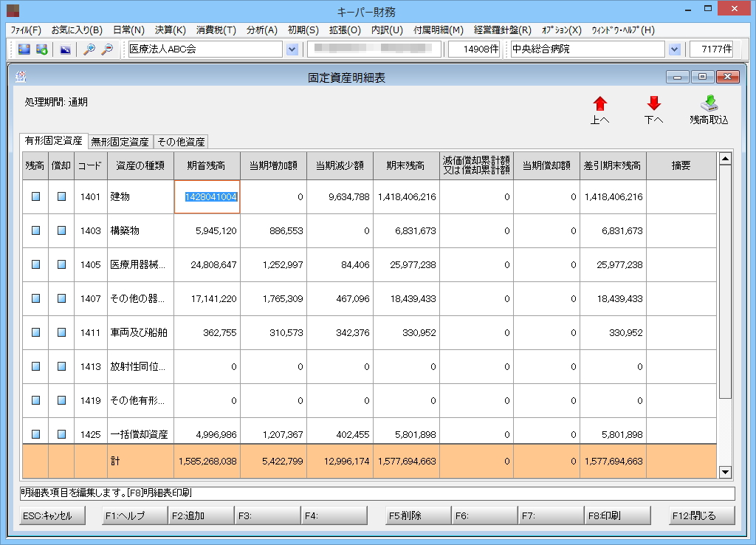Click the 摘要 column header

pyautogui.click(x=681, y=166)
